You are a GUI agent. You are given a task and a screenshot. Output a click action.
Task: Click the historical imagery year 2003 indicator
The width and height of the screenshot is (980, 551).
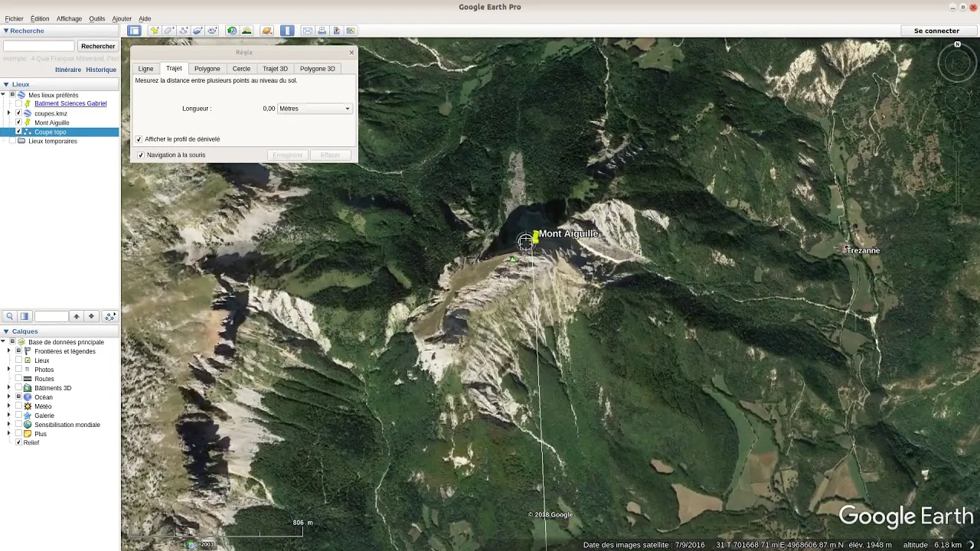[207, 544]
